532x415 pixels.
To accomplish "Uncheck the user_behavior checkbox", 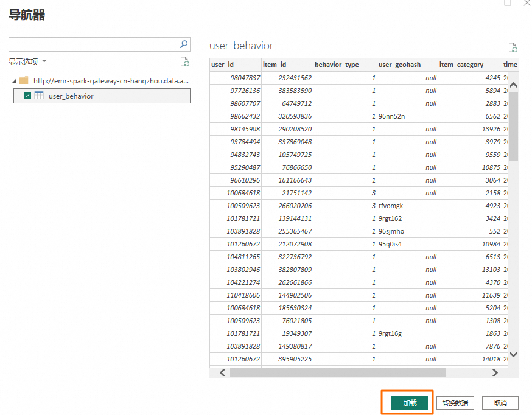I will tap(27, 96).
